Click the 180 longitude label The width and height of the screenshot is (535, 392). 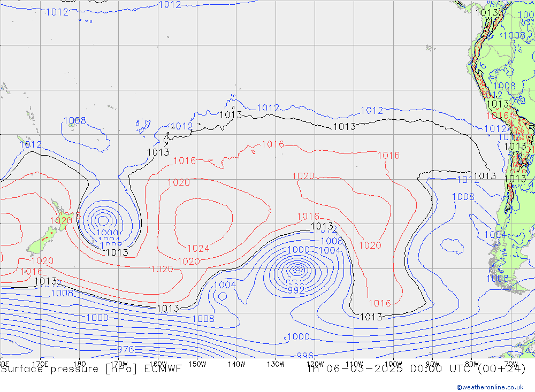tap(79, 364)
